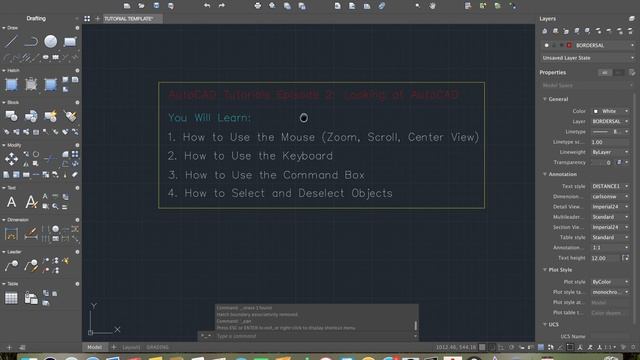This screenshot has width=640, height=360.
Task: Select the Boundary tool in Hatch panel
Action: (x=31, y=84)
